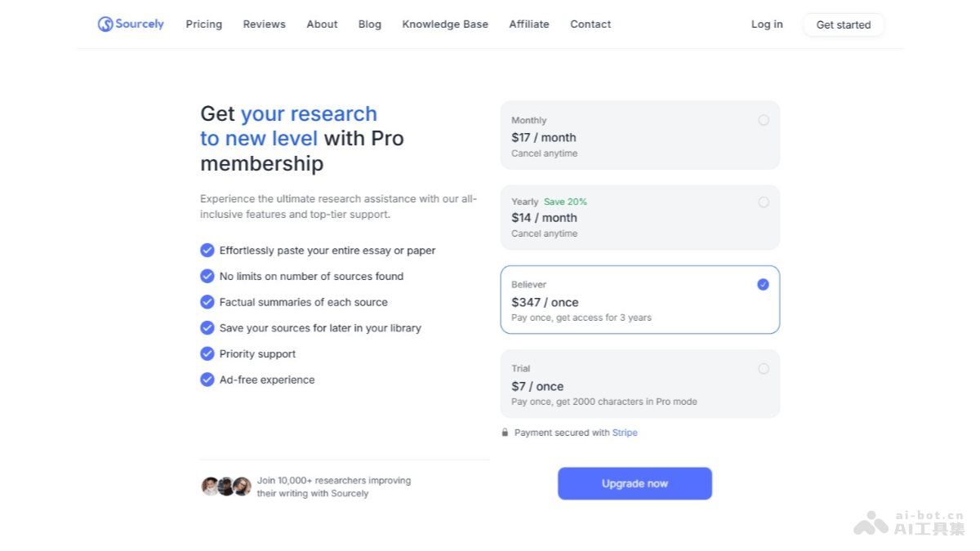Go to the Reviews page

coord(265,24)
